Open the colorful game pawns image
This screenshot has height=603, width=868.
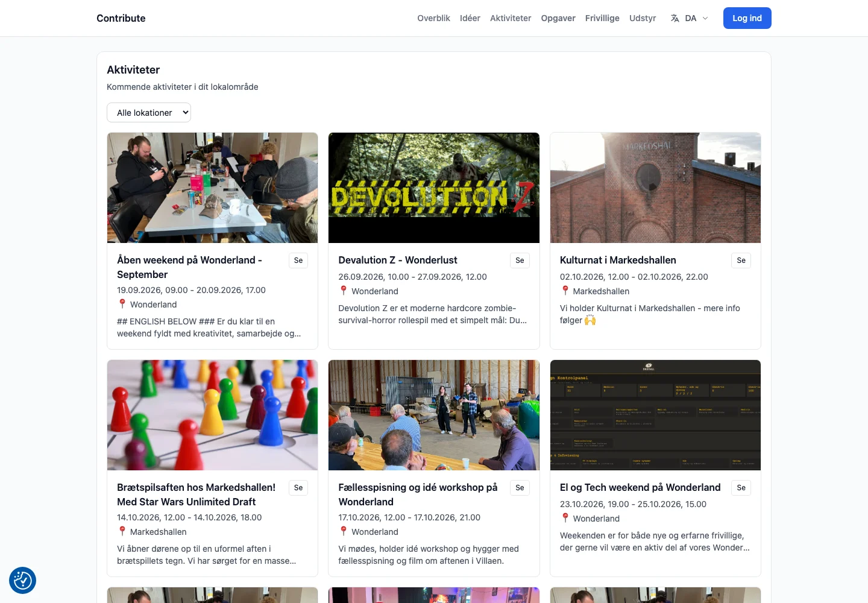(x=212, y=415)
